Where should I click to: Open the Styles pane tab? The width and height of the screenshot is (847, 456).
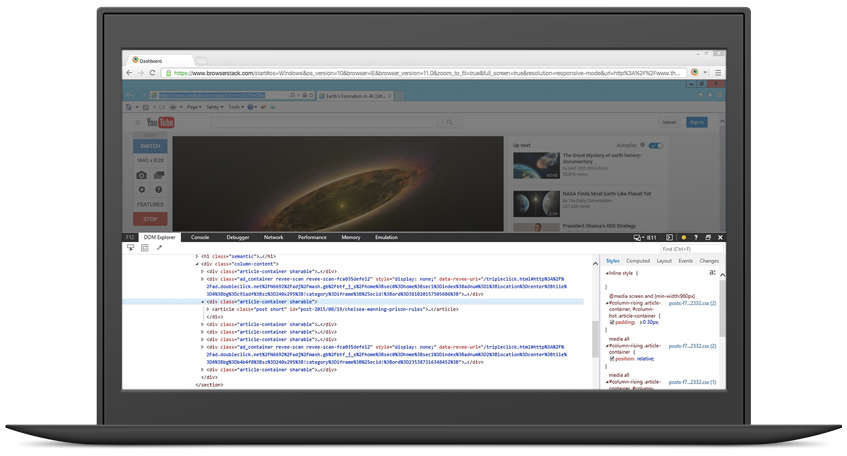[613, 261]
